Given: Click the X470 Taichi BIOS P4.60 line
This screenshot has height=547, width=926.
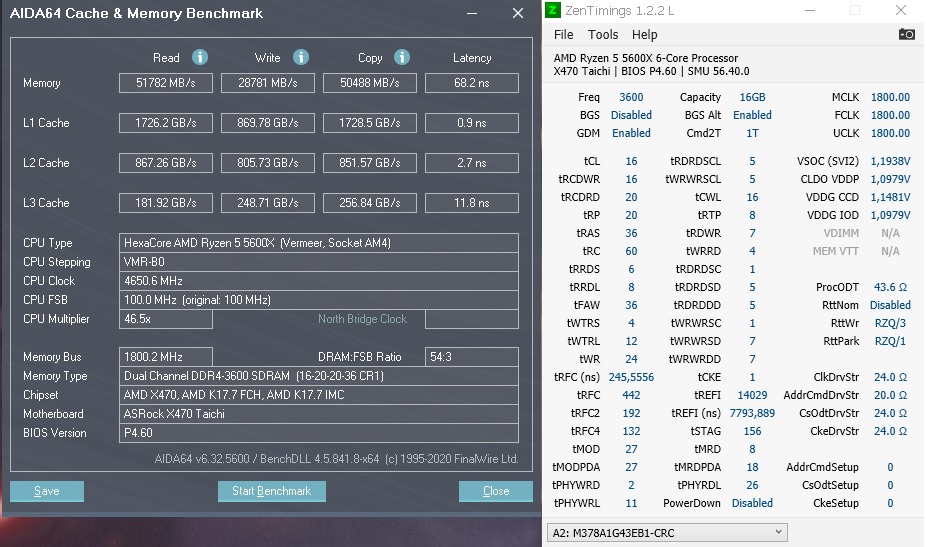Looking at the screenshot, I should 651,71.
